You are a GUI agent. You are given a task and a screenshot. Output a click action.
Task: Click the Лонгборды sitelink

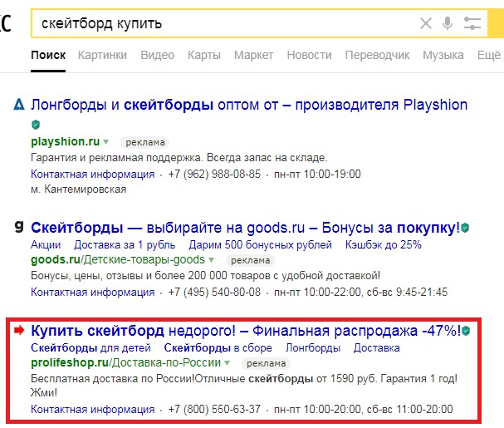coord(313,348)
